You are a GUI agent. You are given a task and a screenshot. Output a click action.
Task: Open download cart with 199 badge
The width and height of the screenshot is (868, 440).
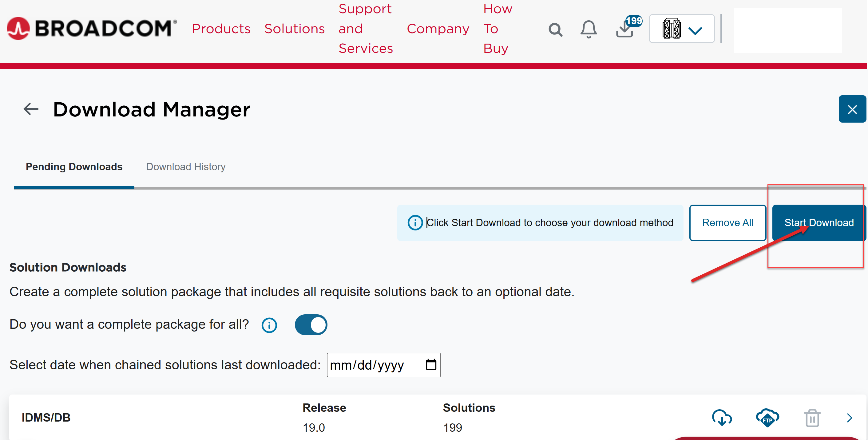click(625, 29)
